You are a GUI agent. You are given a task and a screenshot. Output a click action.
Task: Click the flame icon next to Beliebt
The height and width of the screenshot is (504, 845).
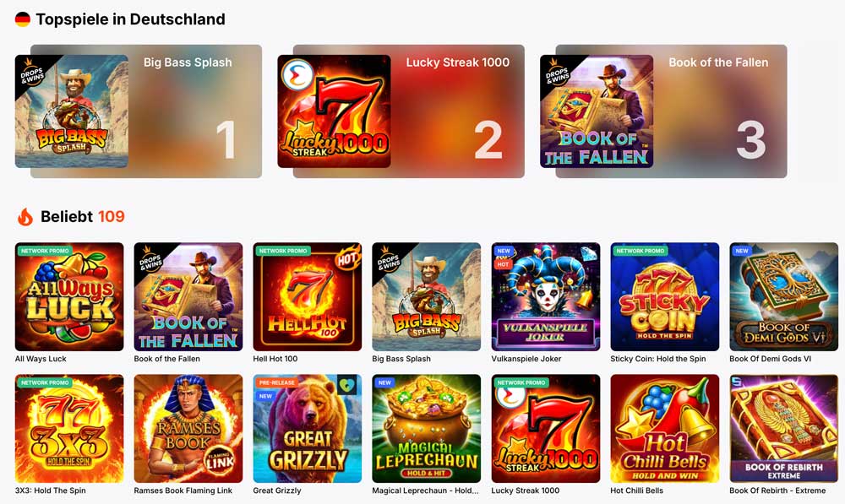tap(25, 217)
